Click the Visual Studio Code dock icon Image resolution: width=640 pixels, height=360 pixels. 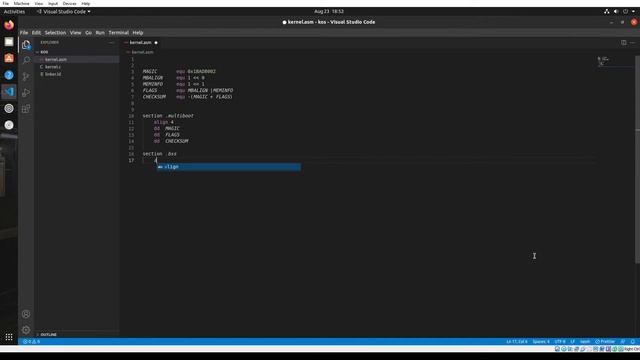click(x=9, y=92)
